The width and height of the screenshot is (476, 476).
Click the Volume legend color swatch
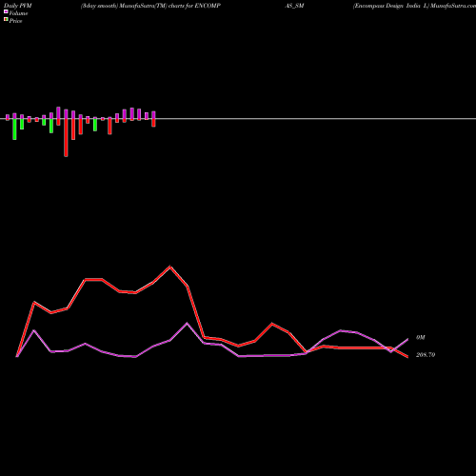click(x=6, y=11)
